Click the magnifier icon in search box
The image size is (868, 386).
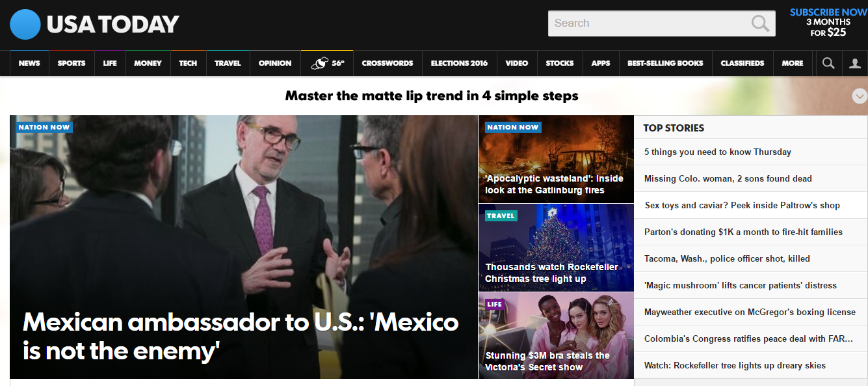point(760,23)
